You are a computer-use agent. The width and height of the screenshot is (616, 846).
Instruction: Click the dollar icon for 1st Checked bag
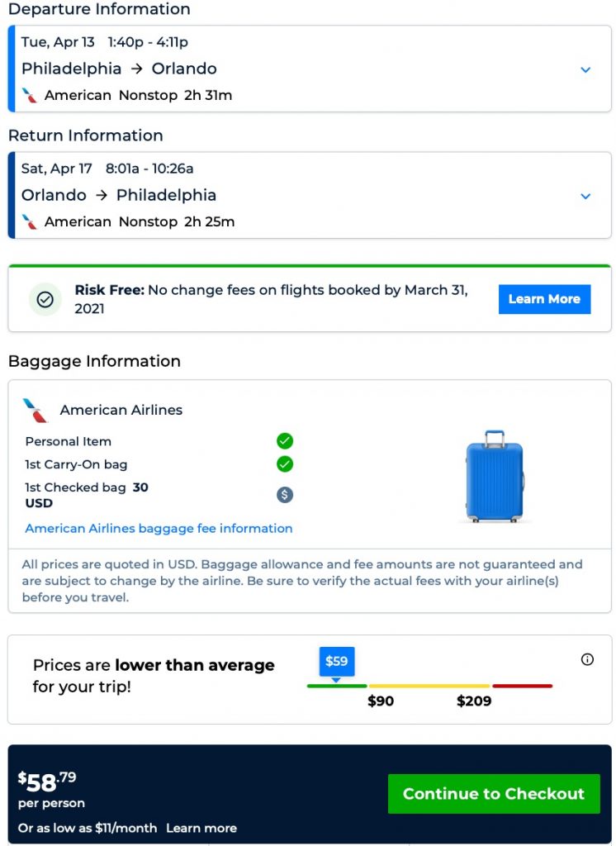[x=285, y=495]
